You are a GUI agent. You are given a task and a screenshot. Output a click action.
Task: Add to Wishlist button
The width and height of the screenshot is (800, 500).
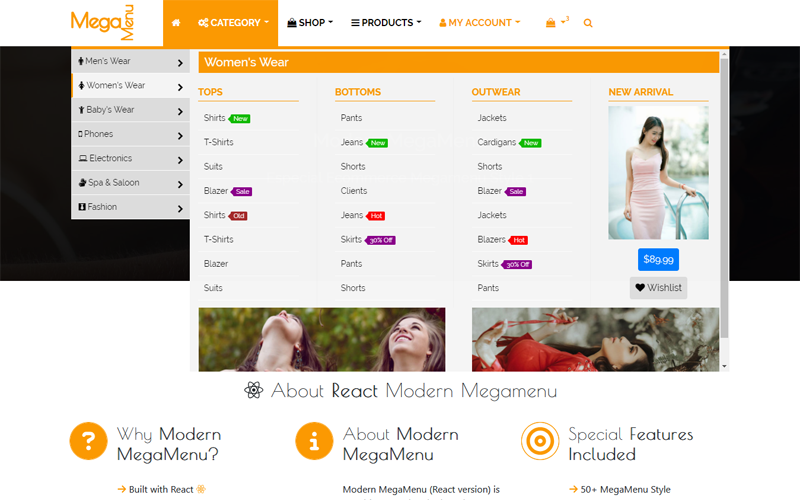click(x=658, y=288)
